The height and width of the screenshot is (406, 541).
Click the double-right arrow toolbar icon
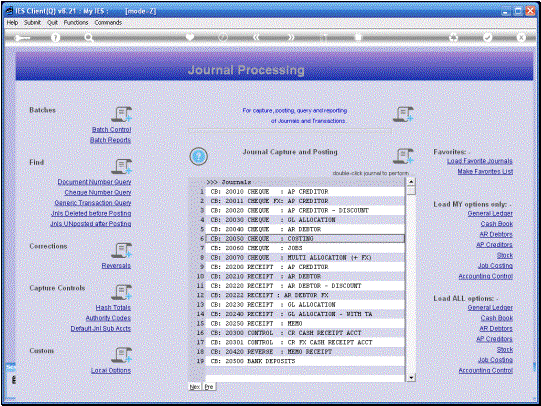(x=291, y=37)
